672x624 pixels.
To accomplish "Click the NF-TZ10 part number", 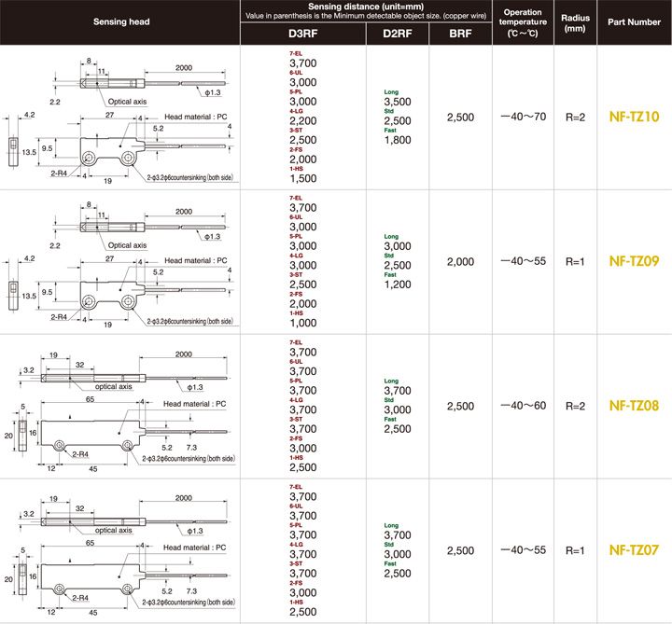I will point(634,118).
